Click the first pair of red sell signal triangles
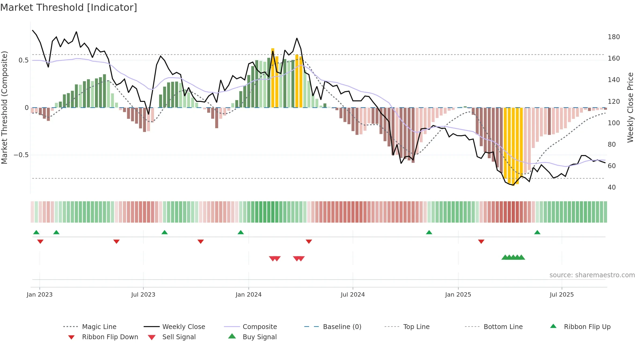Screen dimensions: 644x362 coord(275,259)
